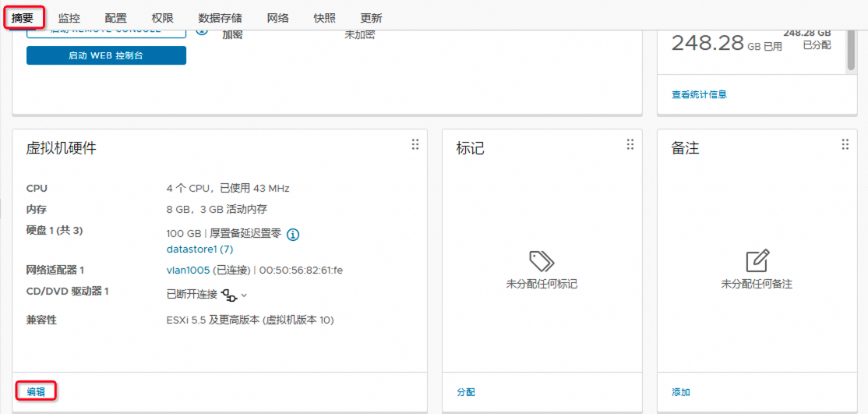Viewport: 868px width, 414px height.
Task: Click the note edit icon in 备注 card
Action: tap(757, 261)
